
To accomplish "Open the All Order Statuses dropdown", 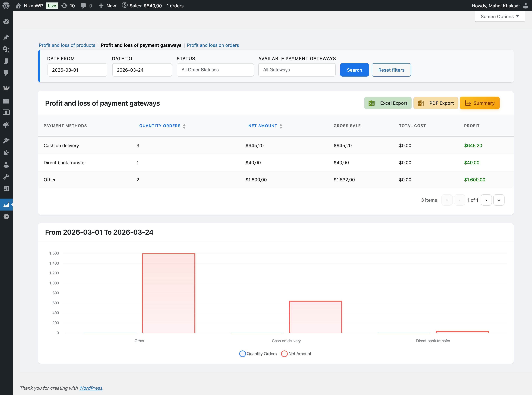I will pyautogui.click(x=215, y=70).
